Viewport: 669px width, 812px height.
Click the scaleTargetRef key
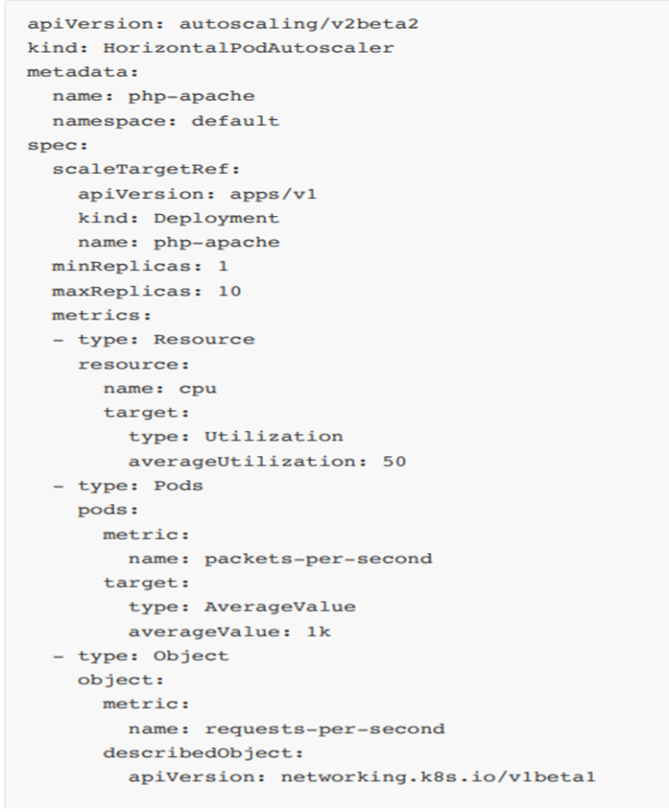(146, 170)
